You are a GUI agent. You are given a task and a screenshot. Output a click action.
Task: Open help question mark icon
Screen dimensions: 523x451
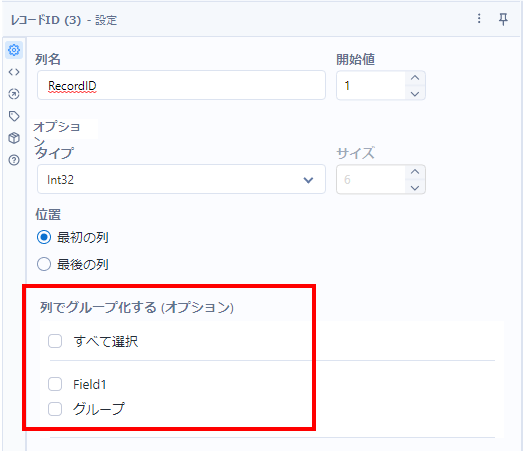coord(14,160)
